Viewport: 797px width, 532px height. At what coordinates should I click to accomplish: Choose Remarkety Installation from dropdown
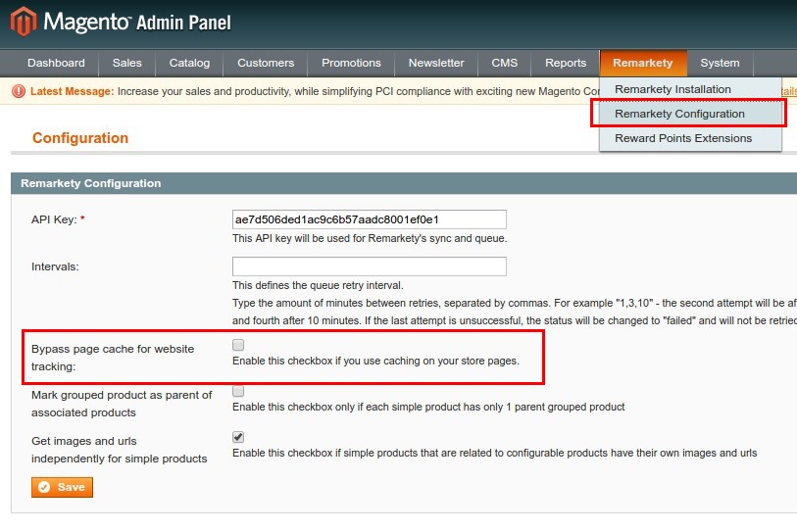pos(690,89)
